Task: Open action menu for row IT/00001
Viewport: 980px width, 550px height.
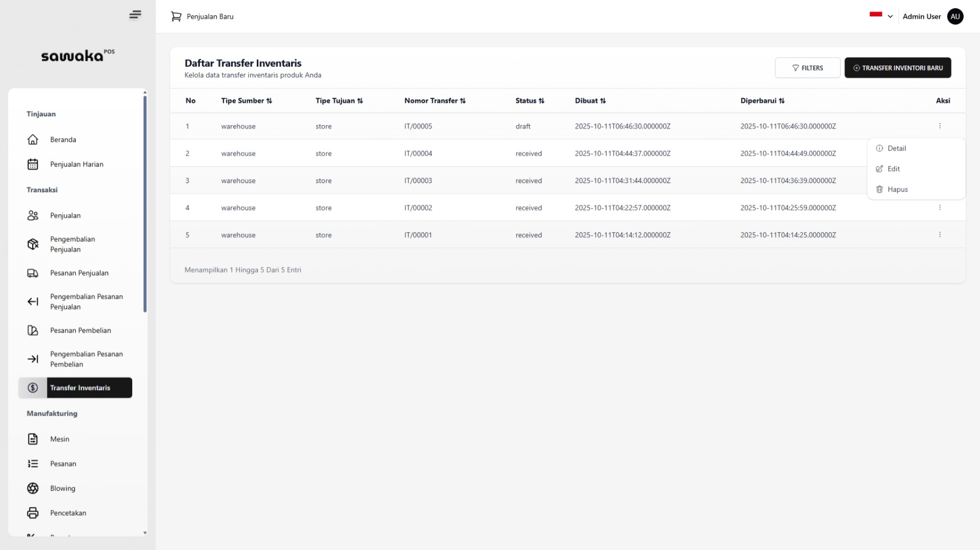Action: [940, 235]
